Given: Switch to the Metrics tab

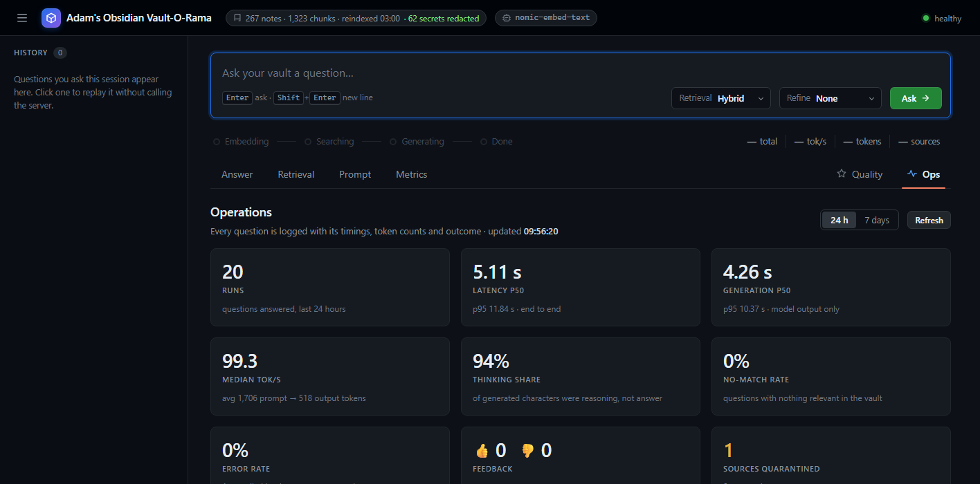Looking at the screenshot, I should coord(412,174).
